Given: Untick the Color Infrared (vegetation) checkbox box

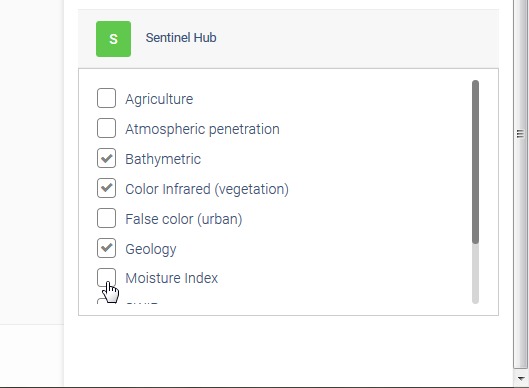Looking at the screenshot, I should pyautogui.click(x=106, y=188).
